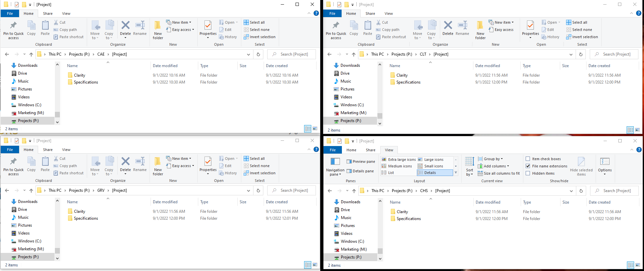644x271 pixels.
Task: Enable the Item check boxes option
Action: [528, 159]
